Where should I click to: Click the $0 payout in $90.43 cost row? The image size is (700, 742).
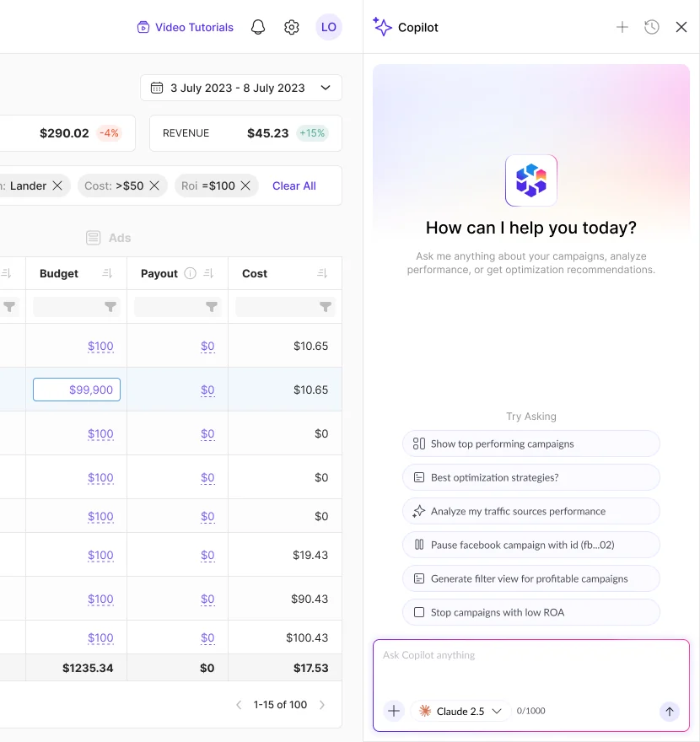pyautogui.click(x=207, y=600)
